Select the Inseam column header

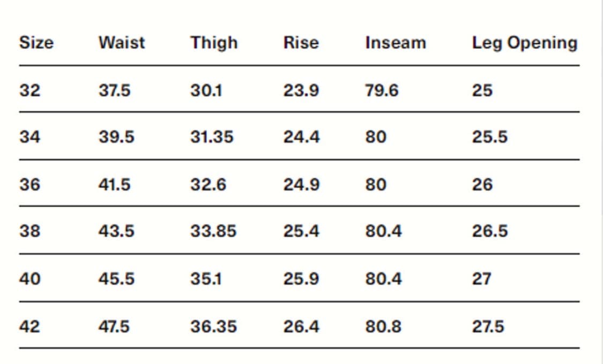click(396, 43)
